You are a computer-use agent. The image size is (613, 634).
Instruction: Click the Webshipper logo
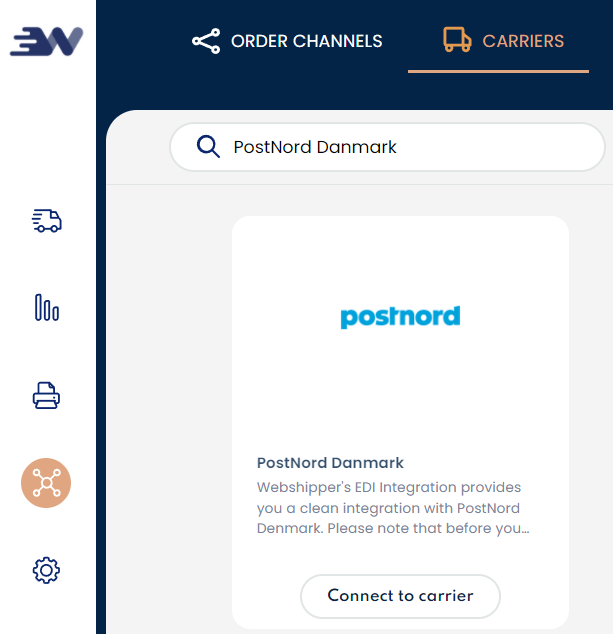[x=47, y=41]
